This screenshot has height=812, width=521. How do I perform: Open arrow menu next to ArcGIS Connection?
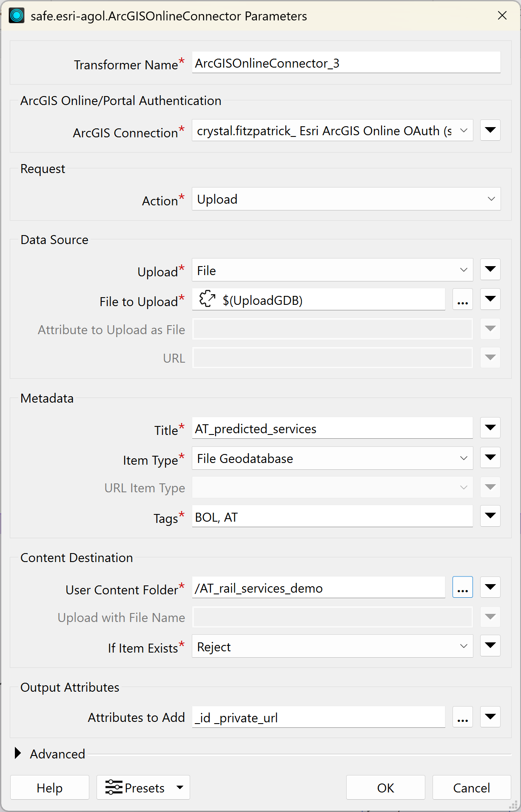(490, 130)
